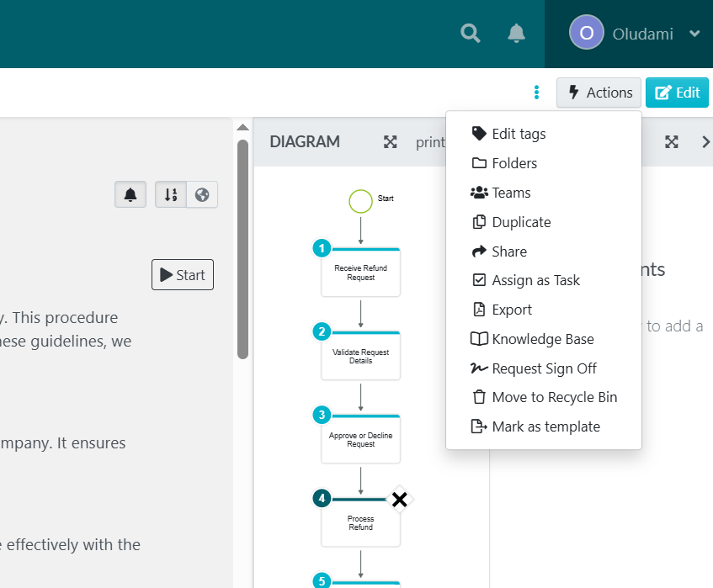Open the Actions dropdown button
This screenshot has height=588, width=713.
pyautogui.click(x=599, y=93)
